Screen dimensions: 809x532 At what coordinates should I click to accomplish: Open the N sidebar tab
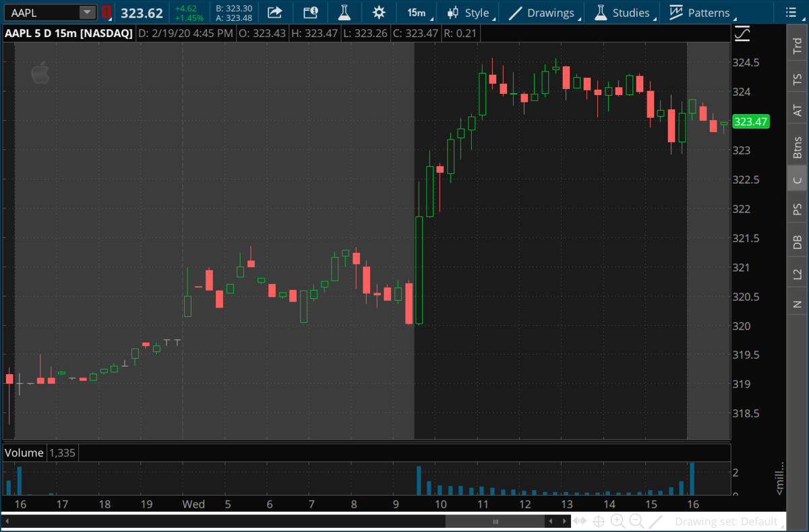pos(798,304)
